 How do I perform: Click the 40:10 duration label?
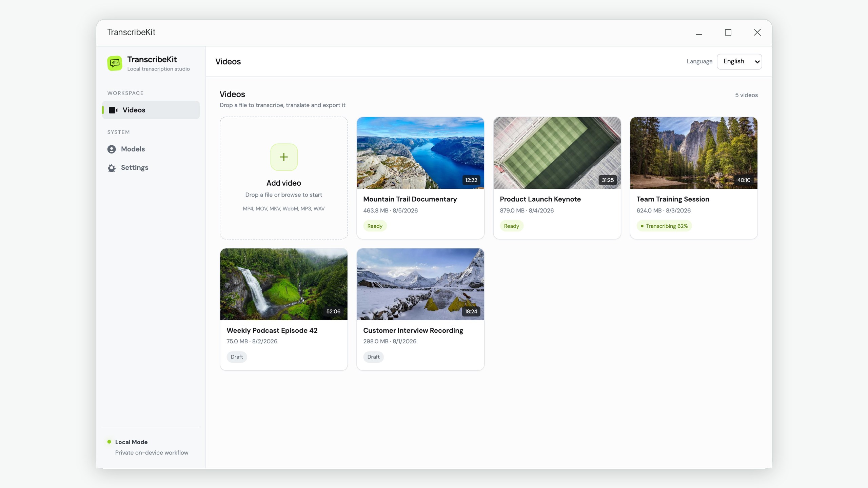pyautogui.click(x=744, y=180)
